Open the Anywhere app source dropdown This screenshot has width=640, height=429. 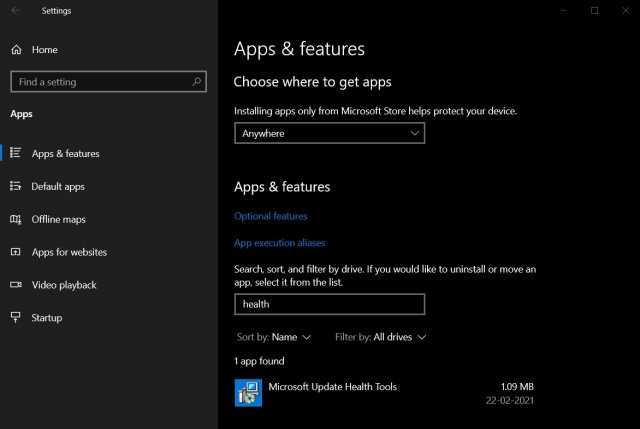coord(329,133)
